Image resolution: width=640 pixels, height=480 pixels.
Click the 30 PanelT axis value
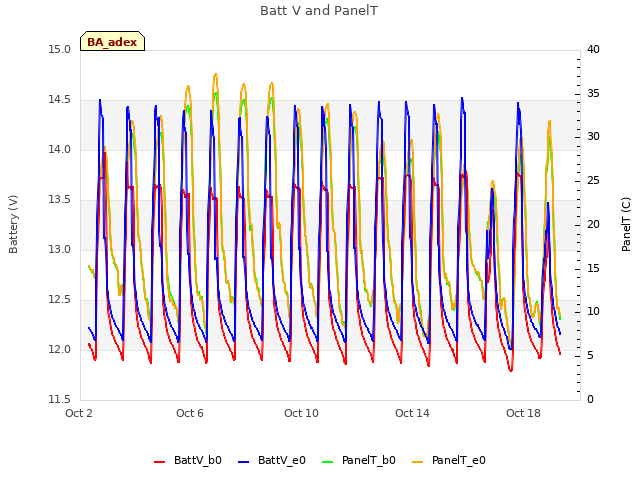(593, 137)
